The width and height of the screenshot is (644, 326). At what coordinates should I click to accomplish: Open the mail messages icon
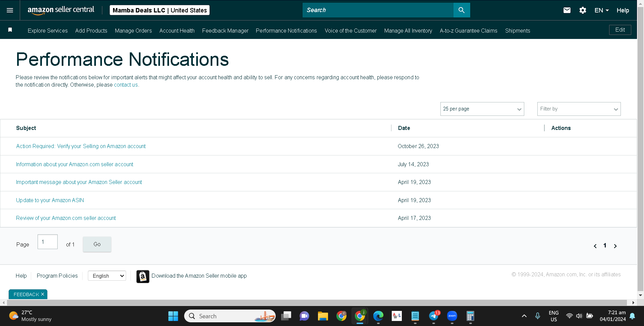coord(567,10)
